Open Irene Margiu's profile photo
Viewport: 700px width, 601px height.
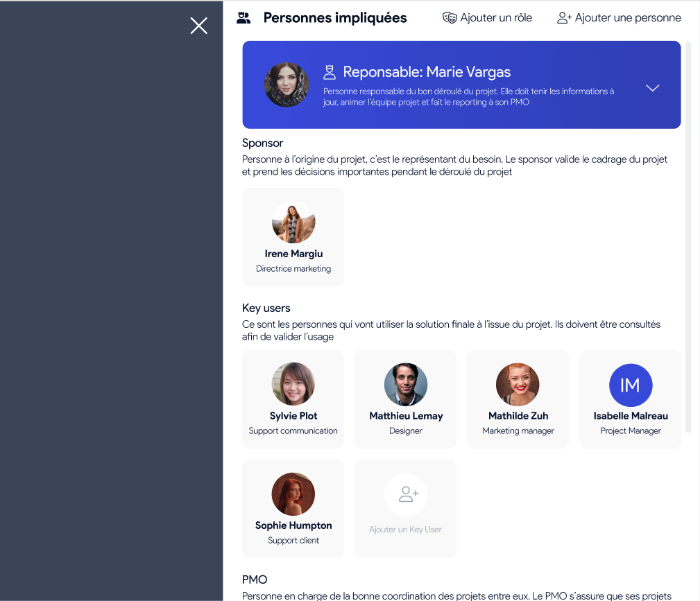tap(293, 222)
